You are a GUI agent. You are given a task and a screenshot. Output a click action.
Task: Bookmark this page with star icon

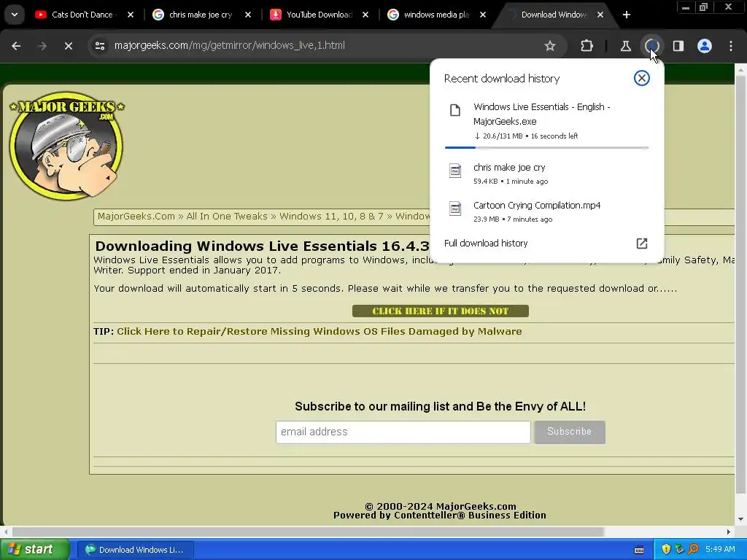click(550, 46)
